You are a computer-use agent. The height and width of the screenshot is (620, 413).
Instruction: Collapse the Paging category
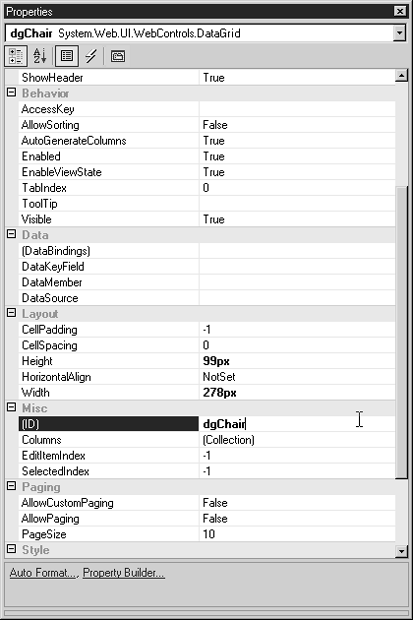[11, 486]
